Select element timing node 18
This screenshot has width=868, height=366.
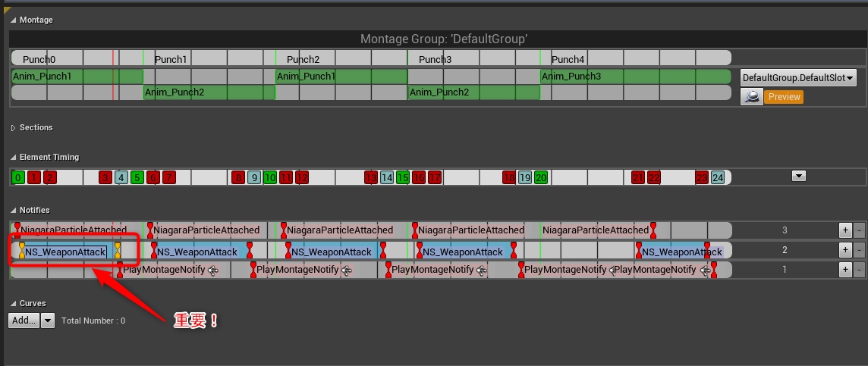[x=508, y=177]
